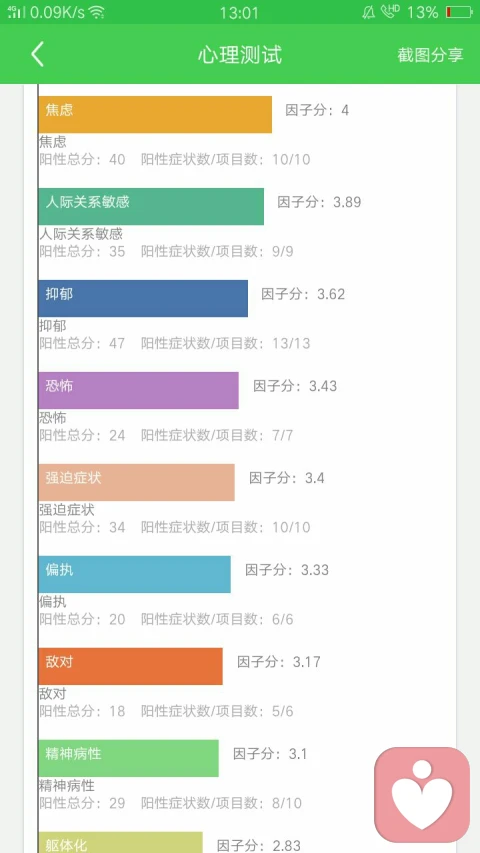
Task: Tap the 心理测试 page title
Action: [240, 55]
